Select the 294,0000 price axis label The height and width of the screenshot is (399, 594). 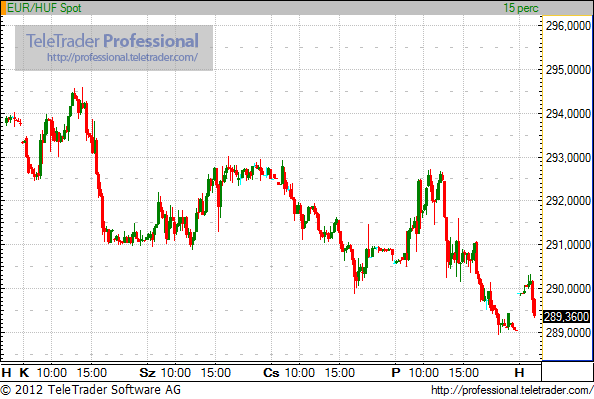[x=568, y=114]
